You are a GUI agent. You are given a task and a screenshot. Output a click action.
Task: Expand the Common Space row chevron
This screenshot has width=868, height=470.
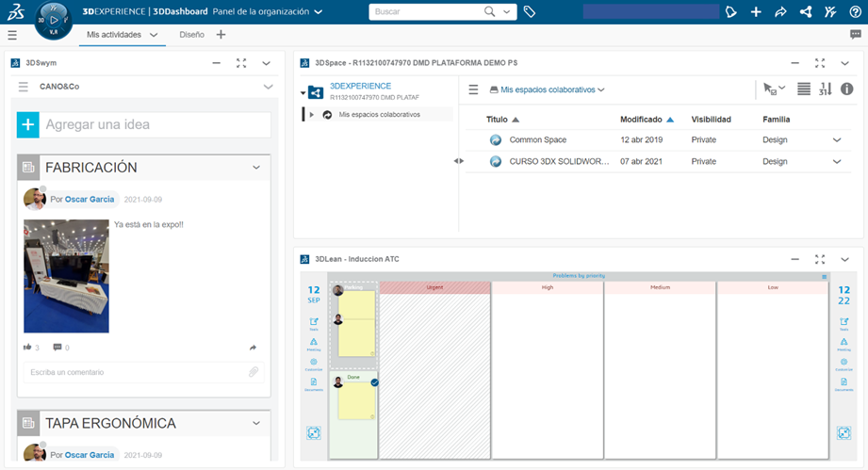pyautogui.click(x=837, y=140)
